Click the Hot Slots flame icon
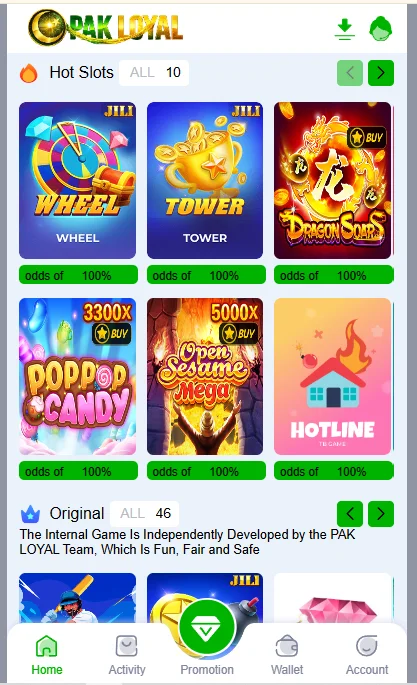Screen dimensions: 417x685 29,73
